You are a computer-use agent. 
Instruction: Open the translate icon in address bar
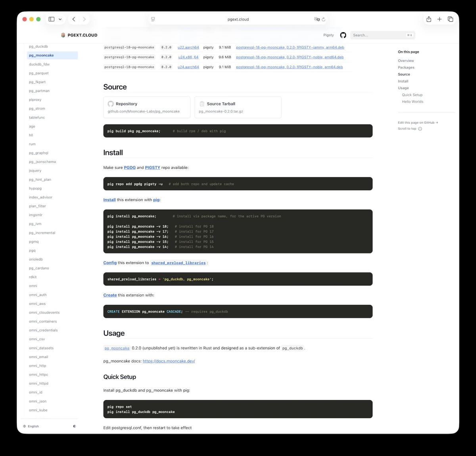[317, 19]
